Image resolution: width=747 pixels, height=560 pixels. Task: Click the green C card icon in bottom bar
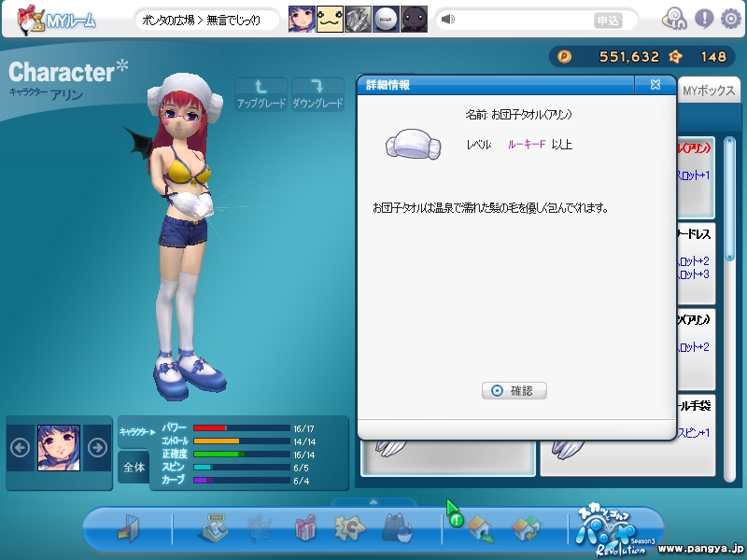point(350,527)
